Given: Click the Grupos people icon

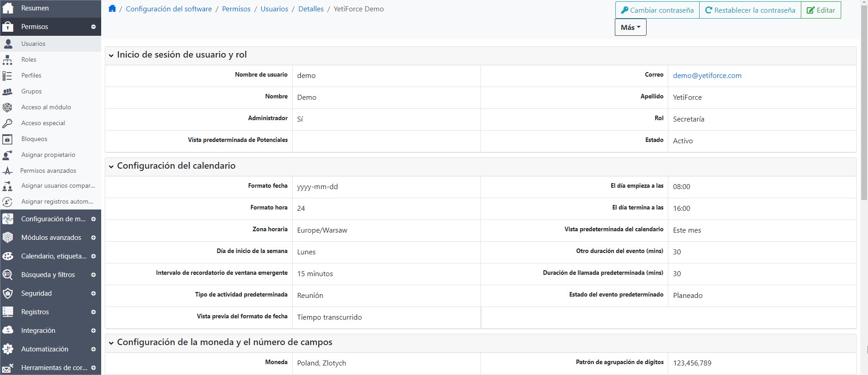Looking at the screenshot, I should 8,91.
